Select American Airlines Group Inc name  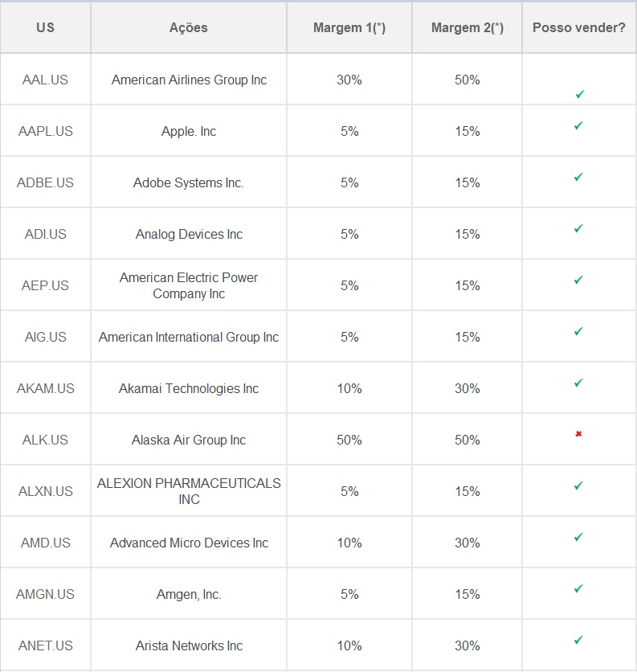(189, 80)
